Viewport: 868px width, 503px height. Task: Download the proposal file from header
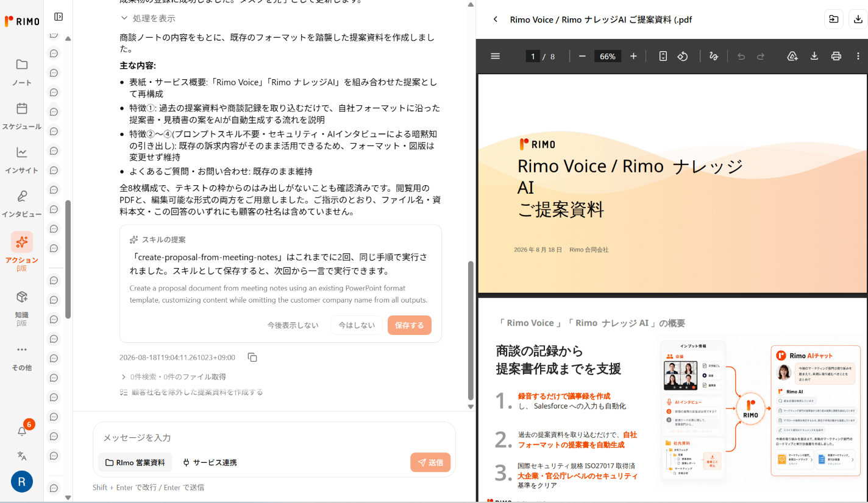(858, 19)
